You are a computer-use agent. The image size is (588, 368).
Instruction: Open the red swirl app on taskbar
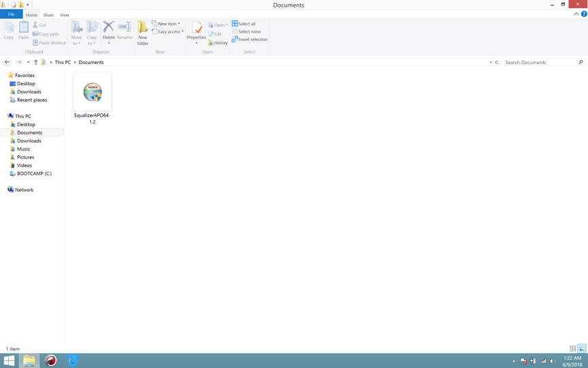tap(50, 361)
